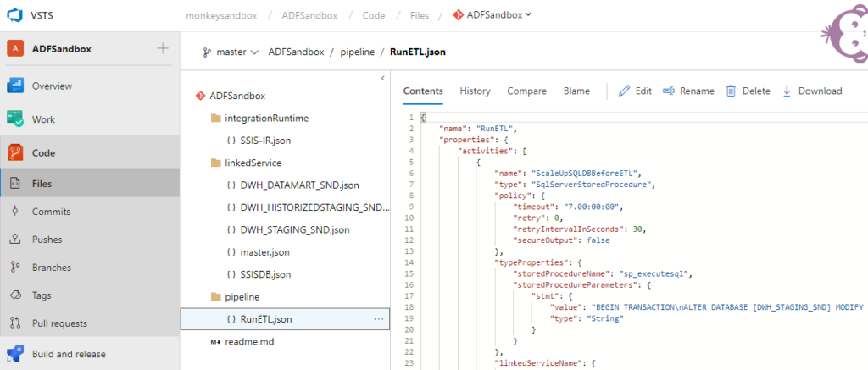The height and width of the screenshot is (370, 868).
Task: Open the Tags sidebar icon
Action: pos(15,295)
